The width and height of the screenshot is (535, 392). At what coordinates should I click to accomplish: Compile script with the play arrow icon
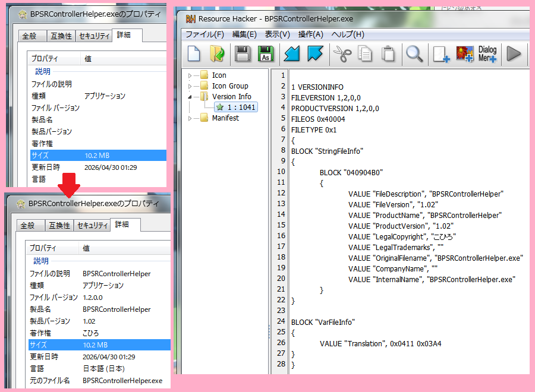point(514,54)
